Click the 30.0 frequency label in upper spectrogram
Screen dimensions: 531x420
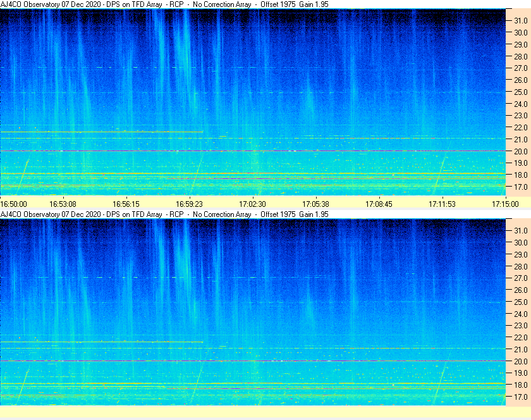521,32
